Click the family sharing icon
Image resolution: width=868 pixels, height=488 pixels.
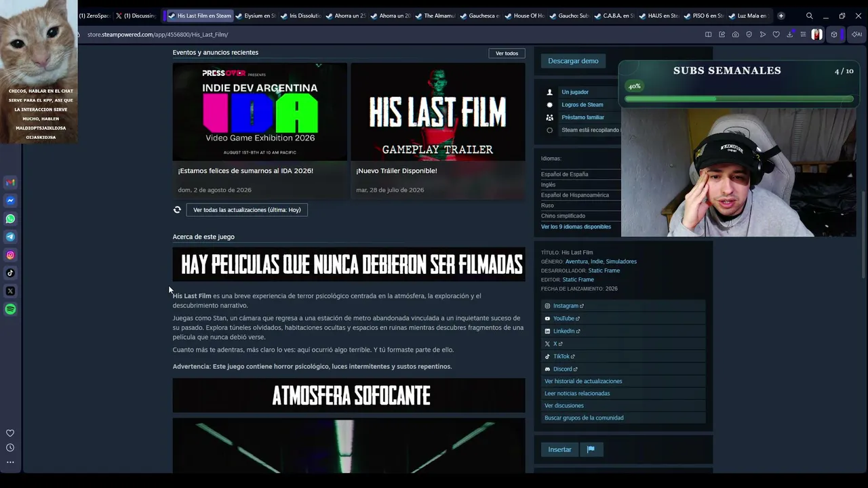549,117
